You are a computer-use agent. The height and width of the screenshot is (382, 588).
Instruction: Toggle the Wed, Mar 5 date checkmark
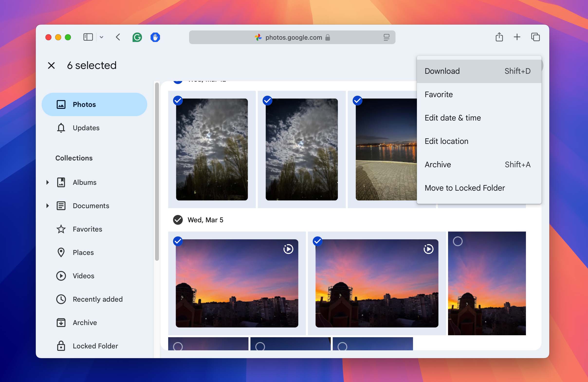[178, 220]
